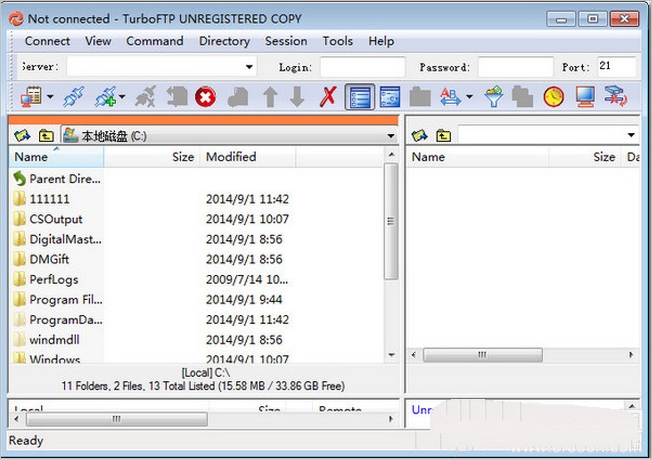652x459 pixels.
Task: Select the ProgramDa... folder
Action: click(x=58, y=320)
